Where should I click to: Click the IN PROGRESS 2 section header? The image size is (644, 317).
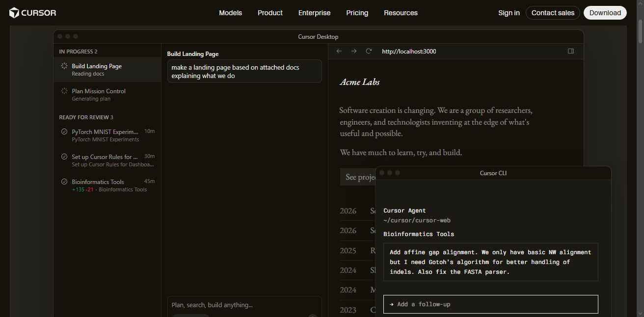click(78, 52)
